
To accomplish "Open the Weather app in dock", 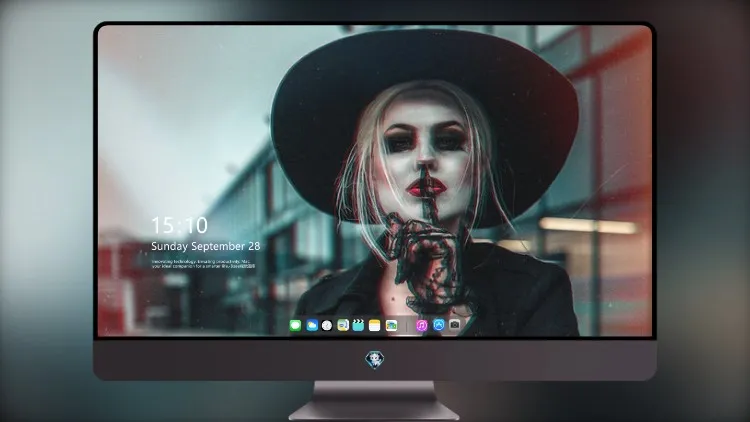I will click(x=312, y=325).
